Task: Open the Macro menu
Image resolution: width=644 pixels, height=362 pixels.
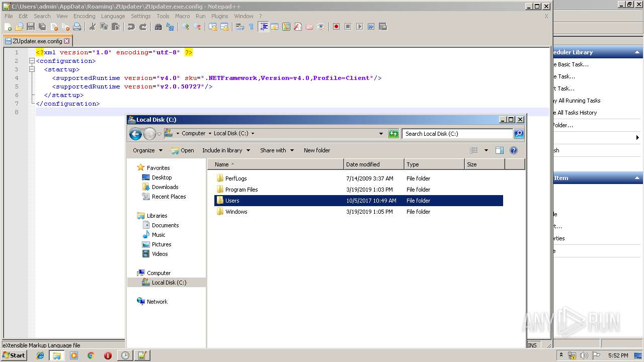Action: [x=182, y=16]
